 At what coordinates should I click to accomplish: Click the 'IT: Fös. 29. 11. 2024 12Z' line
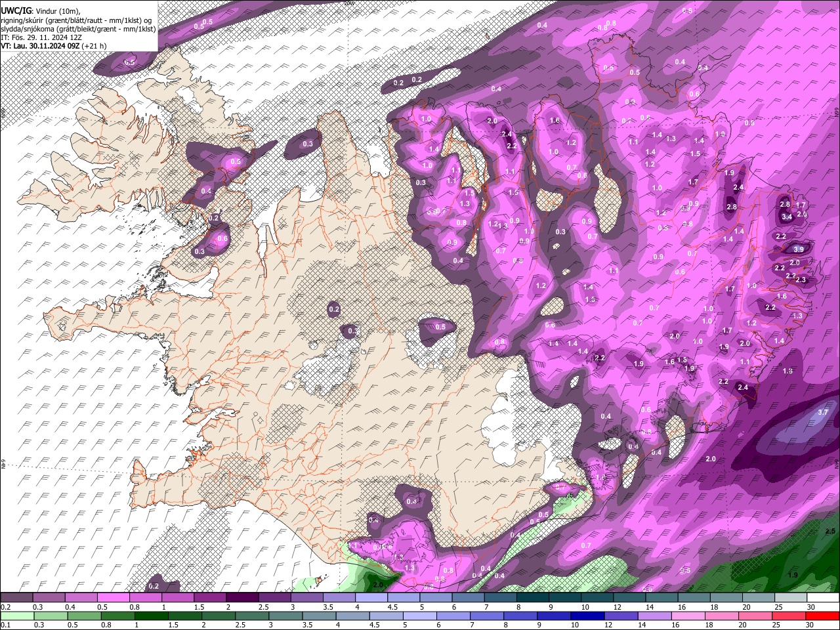(41, 37)
